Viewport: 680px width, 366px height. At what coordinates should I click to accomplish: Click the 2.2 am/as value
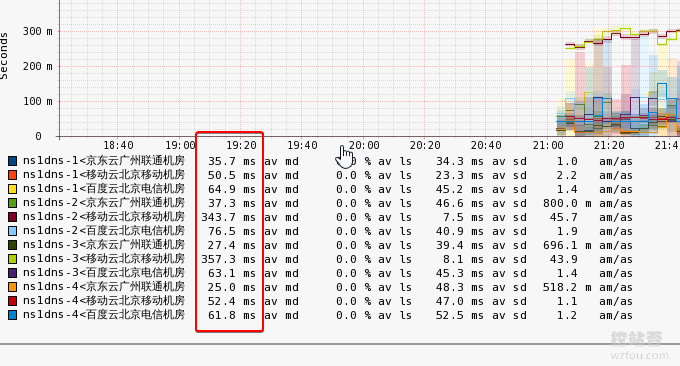[x=567, y=175]
